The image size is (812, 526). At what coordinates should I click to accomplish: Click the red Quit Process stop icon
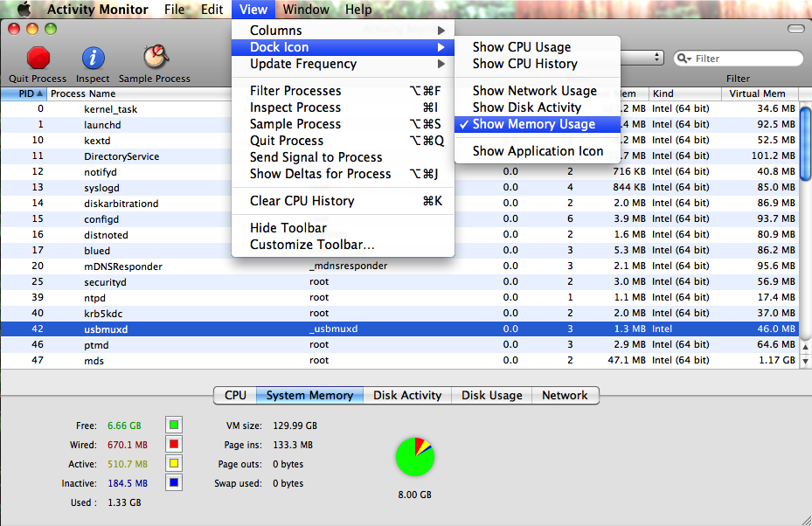point(38,58)
